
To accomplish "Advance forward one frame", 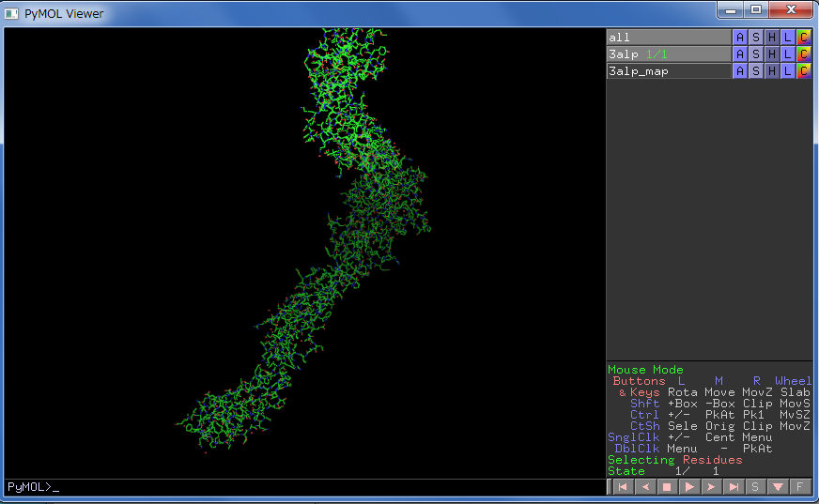I will point(711,487).
